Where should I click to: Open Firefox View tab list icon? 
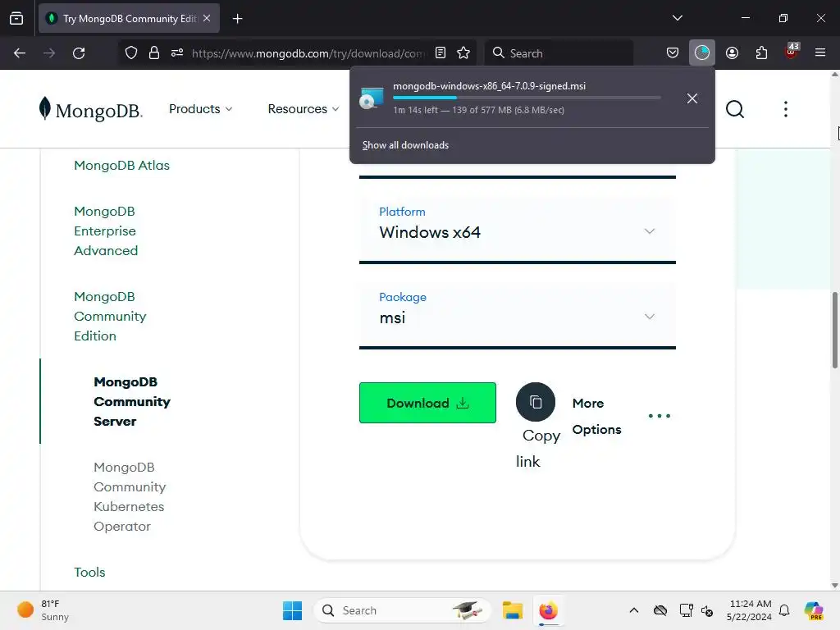pyautogui.click(x=16, y=18)
